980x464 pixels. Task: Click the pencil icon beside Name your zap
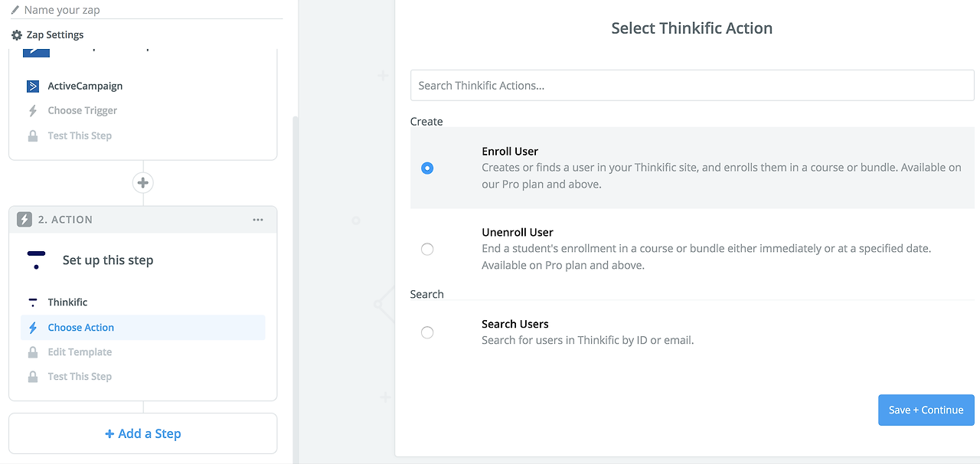pyautogui.click(x=15, y=10)
